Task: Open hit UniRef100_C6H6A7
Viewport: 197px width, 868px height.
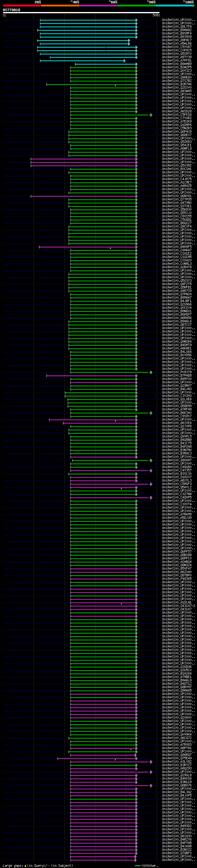Action: 177,250
